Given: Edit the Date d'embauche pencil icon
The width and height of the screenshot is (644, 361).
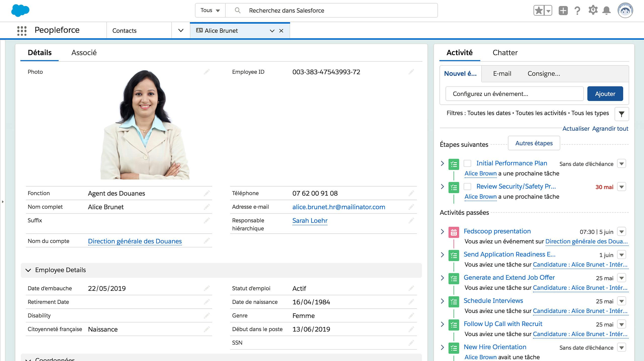Looking at the screenshot, I should coord(207,288).
